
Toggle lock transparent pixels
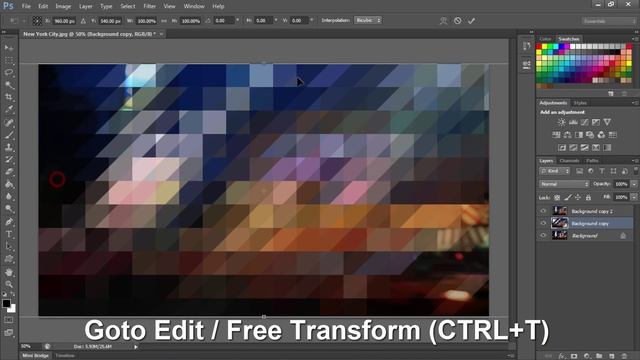pos(557,198)
